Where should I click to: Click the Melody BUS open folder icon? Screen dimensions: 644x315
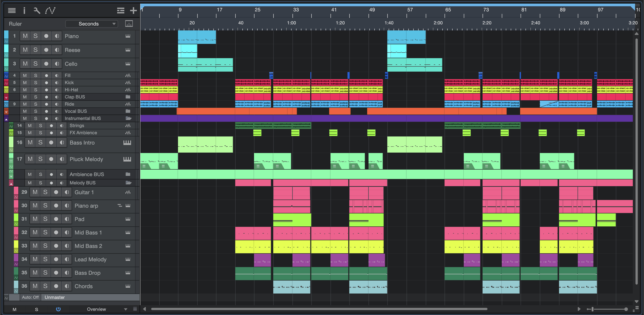pos(129,183)
